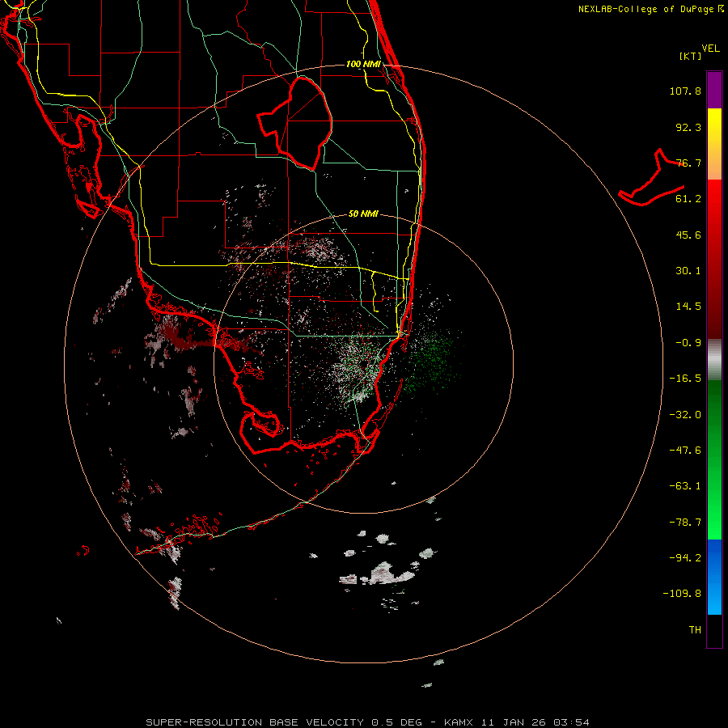Click the 92.3 velocity scale value
The width and height of the screenshot is (728, 728).
click(x=688, y=127)
